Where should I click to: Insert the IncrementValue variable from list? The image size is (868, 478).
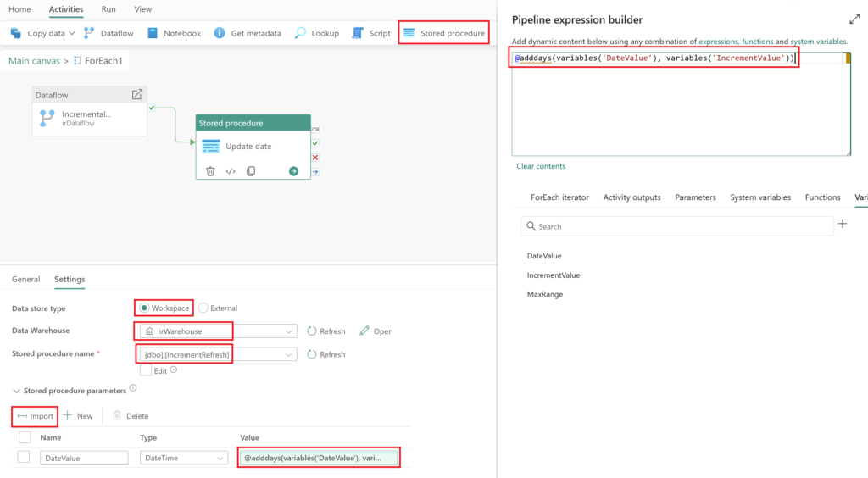click(554, 275)
